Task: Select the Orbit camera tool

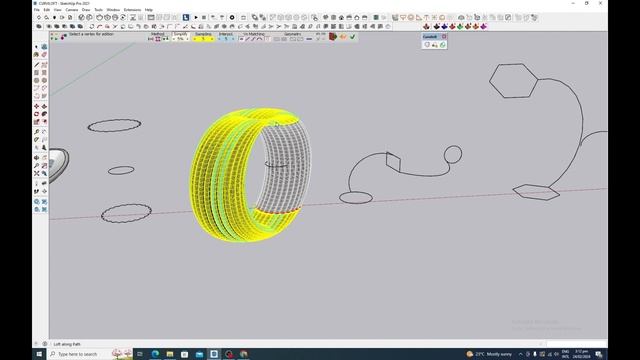Action: [x=36, y=158]
